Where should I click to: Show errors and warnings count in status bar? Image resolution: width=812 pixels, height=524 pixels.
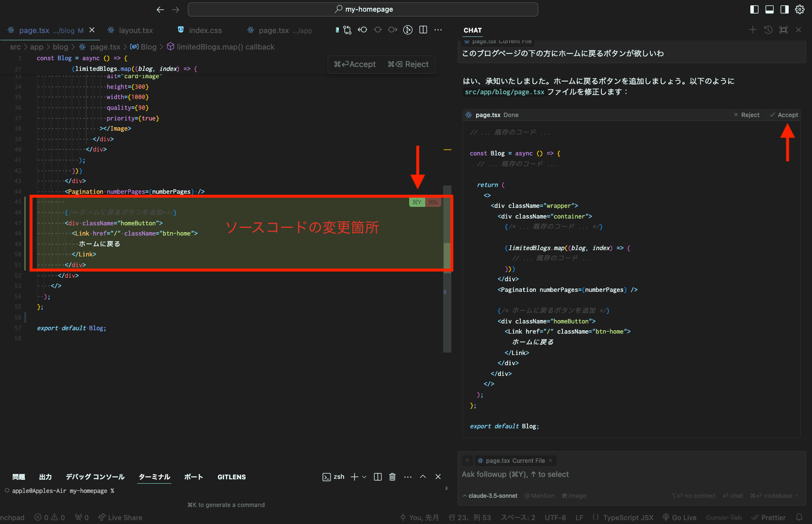click(x=50, y=518)
